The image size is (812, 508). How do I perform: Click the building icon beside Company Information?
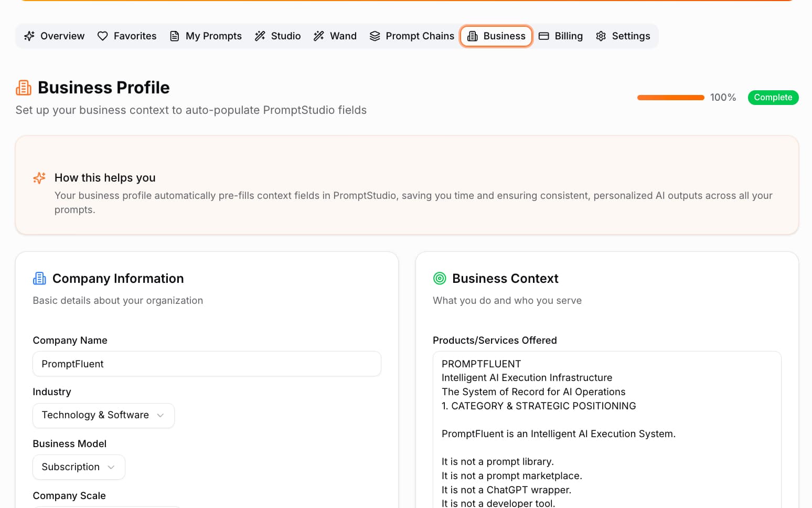pyautogui.click(x=39, y=278)
